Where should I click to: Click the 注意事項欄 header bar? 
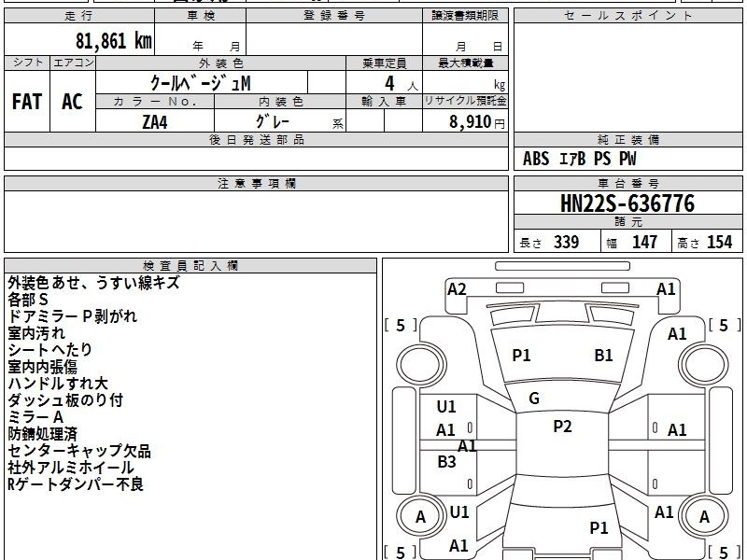[256, 183]
